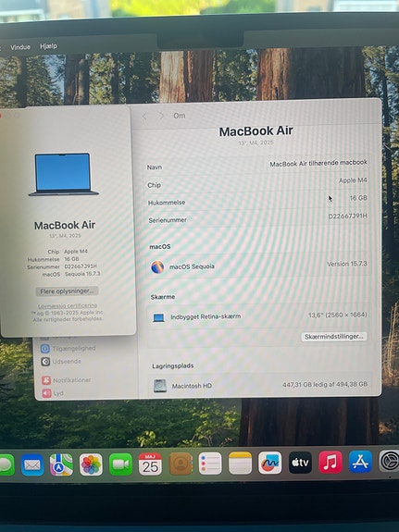399x532 pixels.
Task: Click the Flere oplysninger button
Action: pos(67,291)
